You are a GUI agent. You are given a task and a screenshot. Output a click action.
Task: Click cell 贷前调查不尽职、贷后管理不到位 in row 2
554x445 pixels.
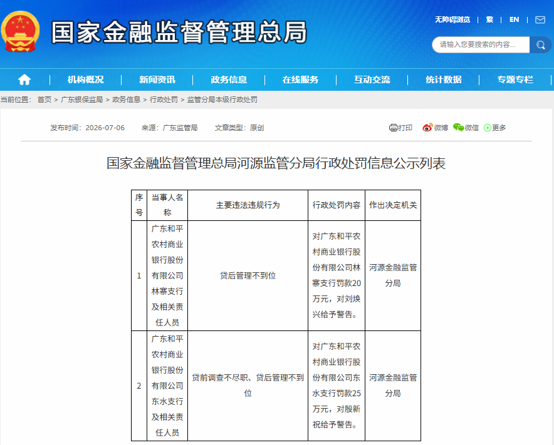[x=248, y=386]
